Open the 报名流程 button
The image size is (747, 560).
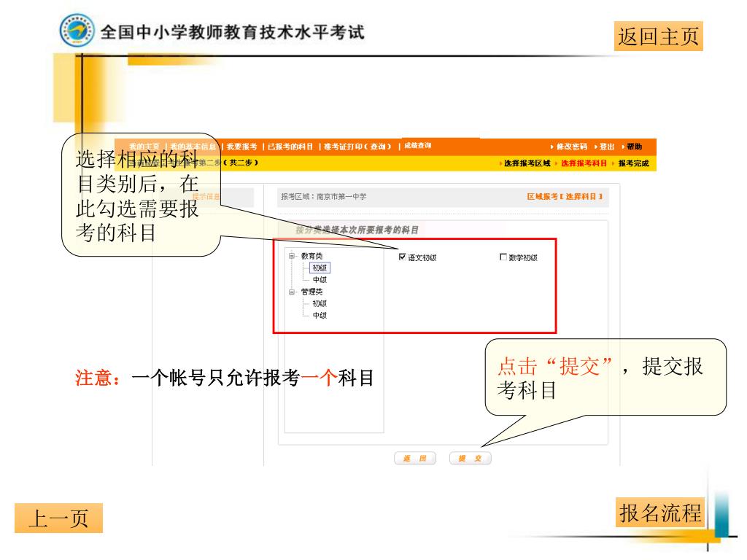click(659, 513)
